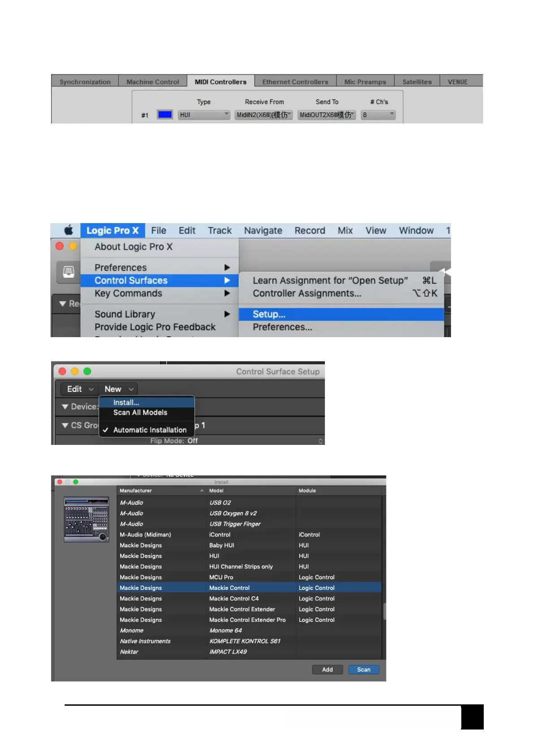The image size is (534, 756).
Task: Toggle Automatic Installation checkmark item
Action: pos(147,430)
